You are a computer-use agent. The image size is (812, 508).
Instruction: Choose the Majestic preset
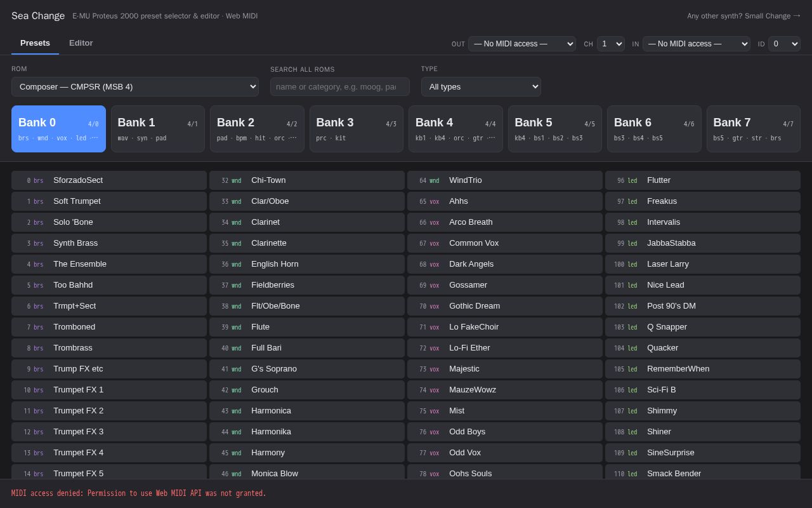505,369
